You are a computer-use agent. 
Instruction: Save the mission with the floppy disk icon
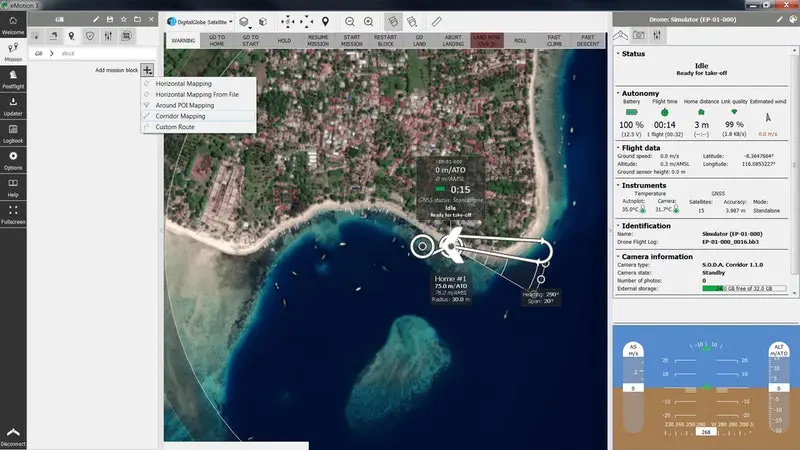pyautogui.click(x=109, y=19)
